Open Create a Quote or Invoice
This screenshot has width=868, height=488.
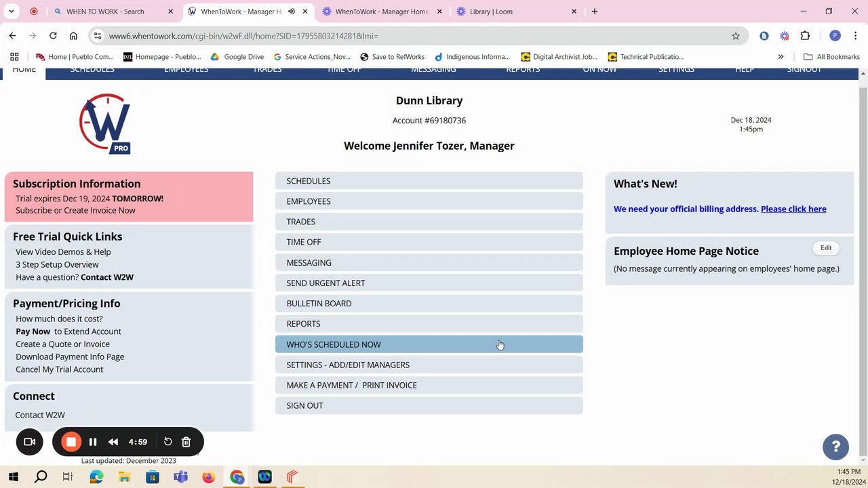(x=62, y=344)
